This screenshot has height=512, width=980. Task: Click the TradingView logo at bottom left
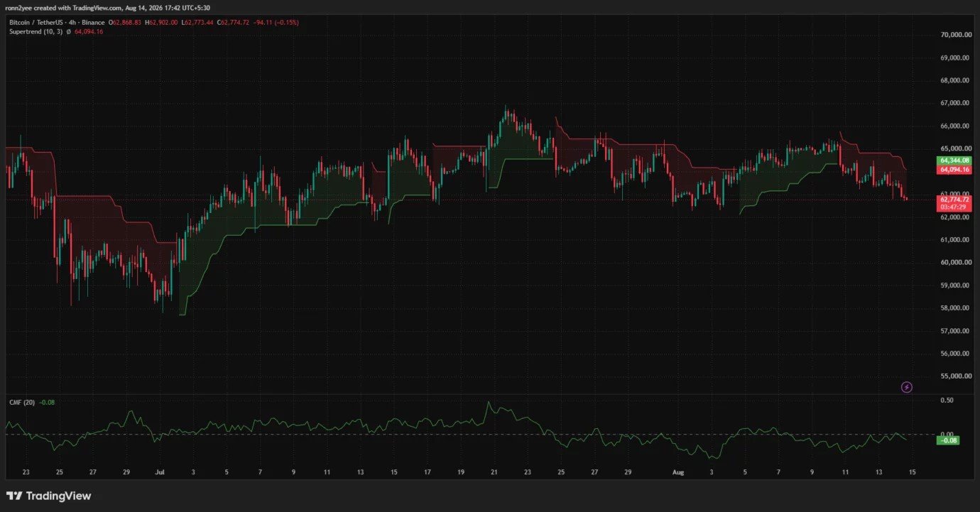pos(49,496)
